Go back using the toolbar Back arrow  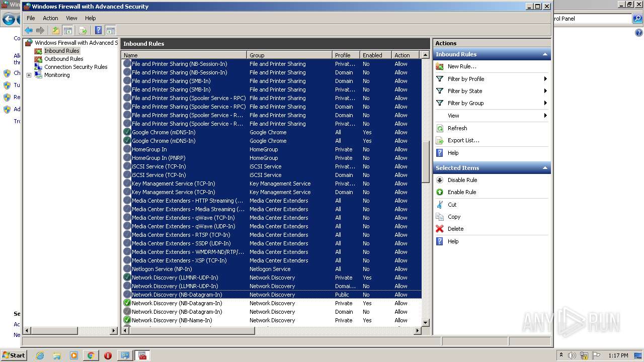29,30
